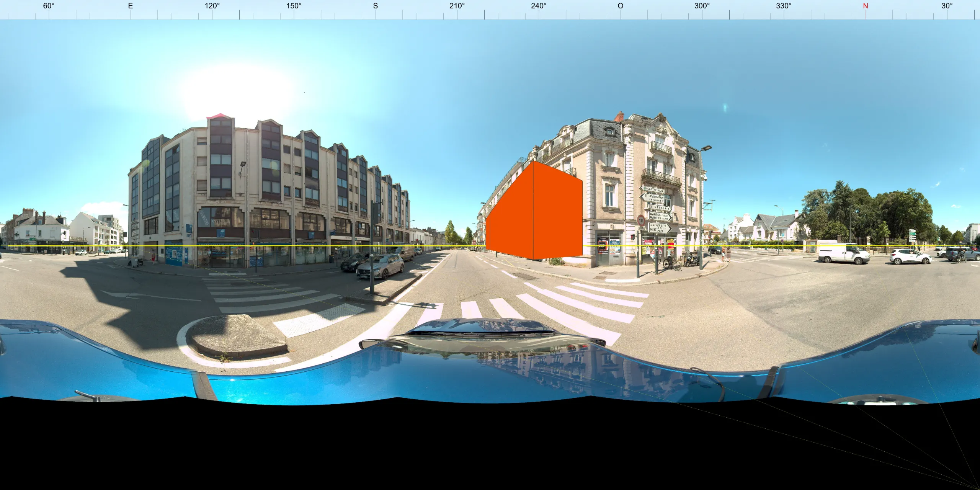980x490 pixels.
Task: Click the 150° mark on compass ruler
Action: coord(294,6)
